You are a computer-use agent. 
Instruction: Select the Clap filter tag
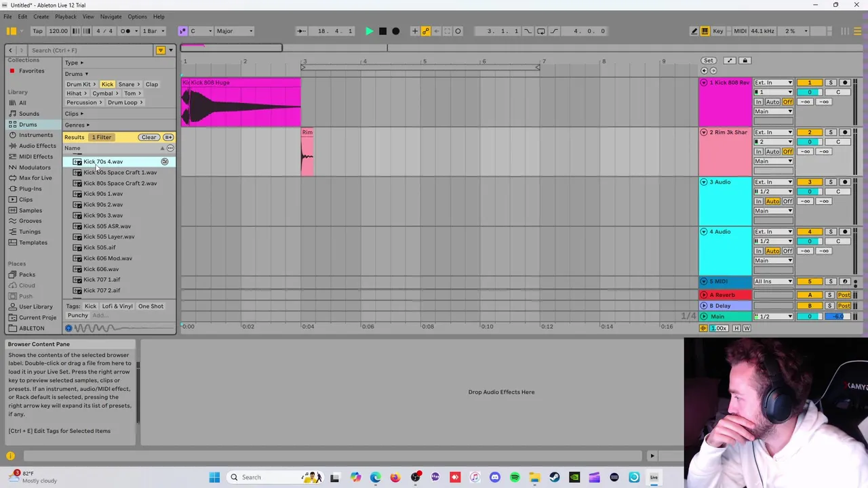coord(151,85)
